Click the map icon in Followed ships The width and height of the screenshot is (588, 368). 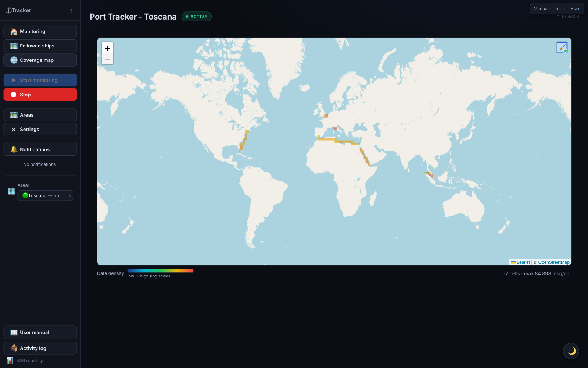coord(14,46)
